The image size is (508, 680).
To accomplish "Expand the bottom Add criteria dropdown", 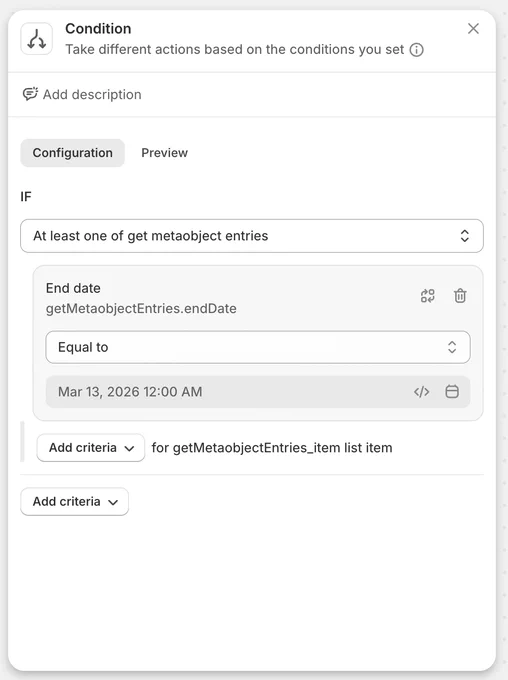I will tap(75, 502).
